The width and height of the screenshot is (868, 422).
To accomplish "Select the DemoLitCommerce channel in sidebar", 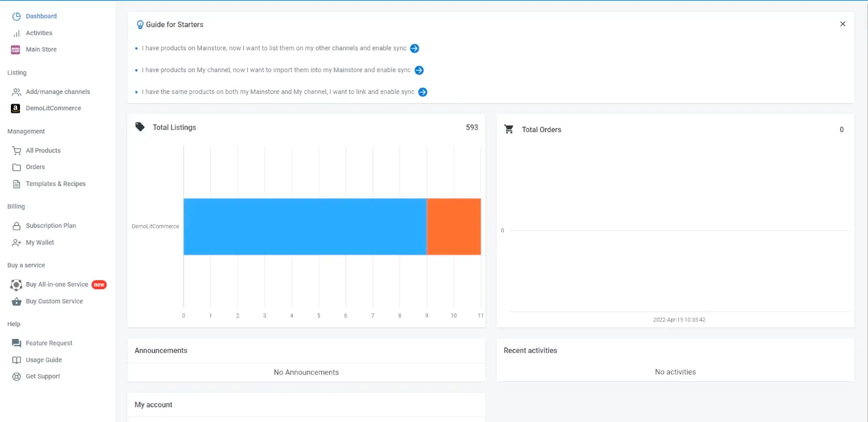I will 53,109.
